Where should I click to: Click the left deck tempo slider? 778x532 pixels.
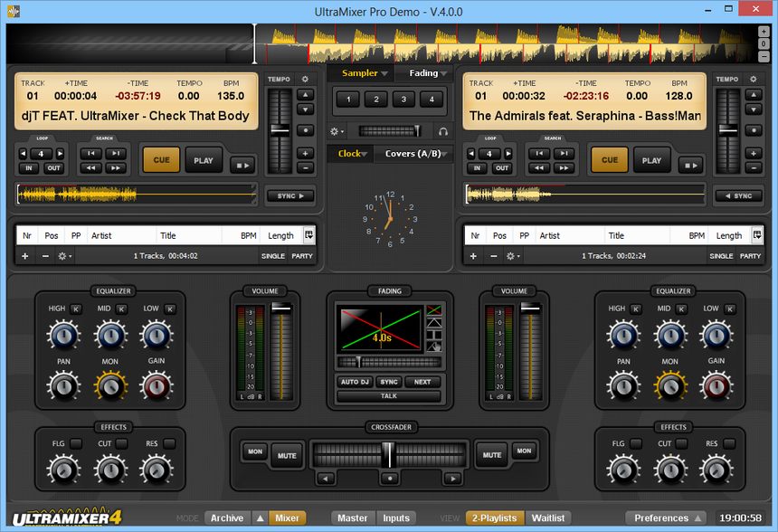280,131
